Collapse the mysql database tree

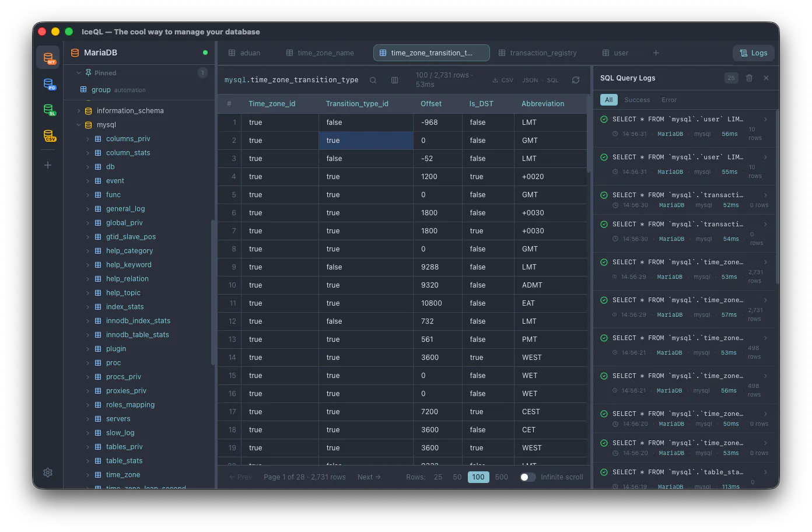(x=79, y=125)
